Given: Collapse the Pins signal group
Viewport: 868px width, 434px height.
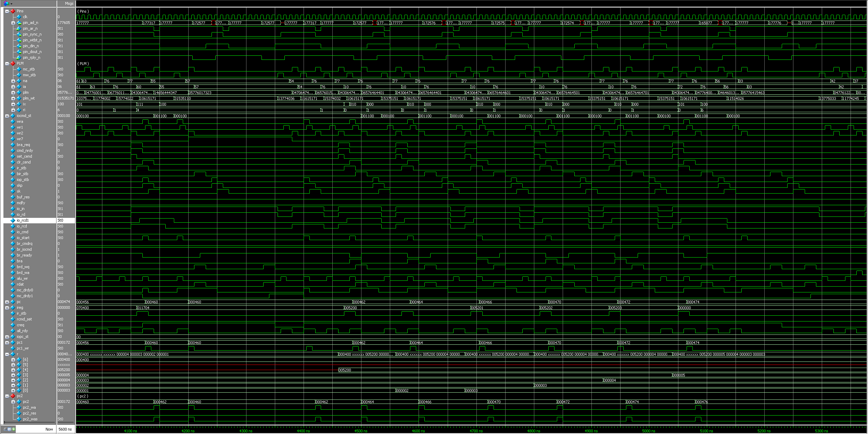Looking at the screenshot, I should click(x=7, y=11).
